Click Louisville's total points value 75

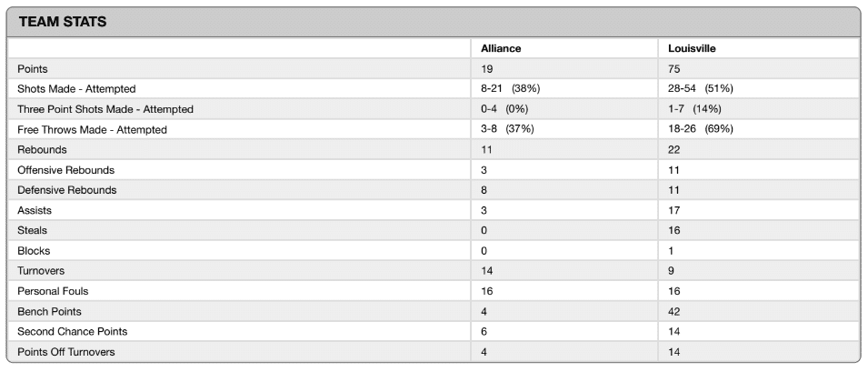(x=674, y=69)
